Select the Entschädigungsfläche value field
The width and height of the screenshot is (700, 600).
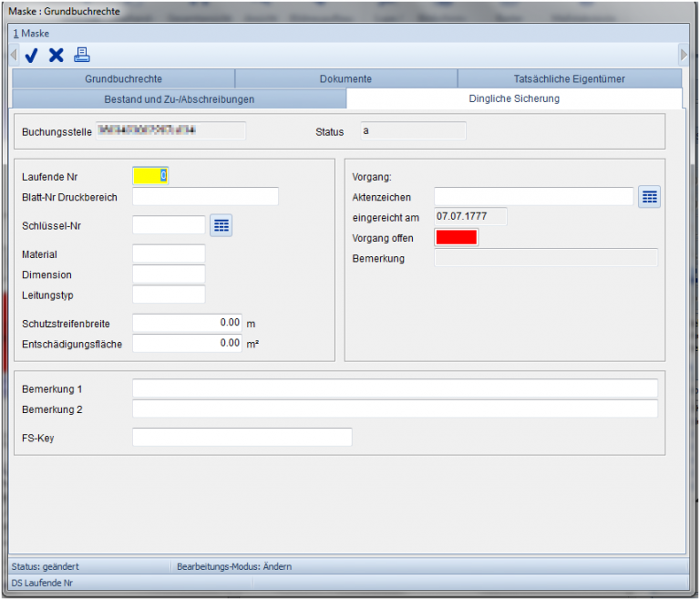coord(187,343)
